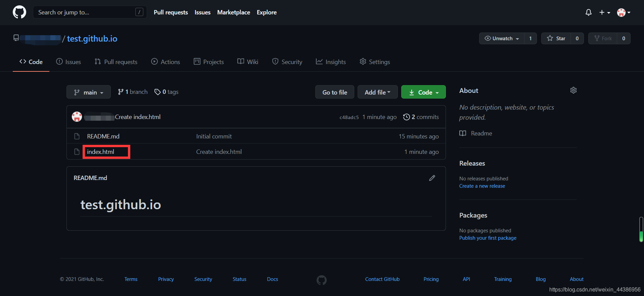The image size is (644, 296).
Task: Click the Fork button
Action: coord(603,39)
